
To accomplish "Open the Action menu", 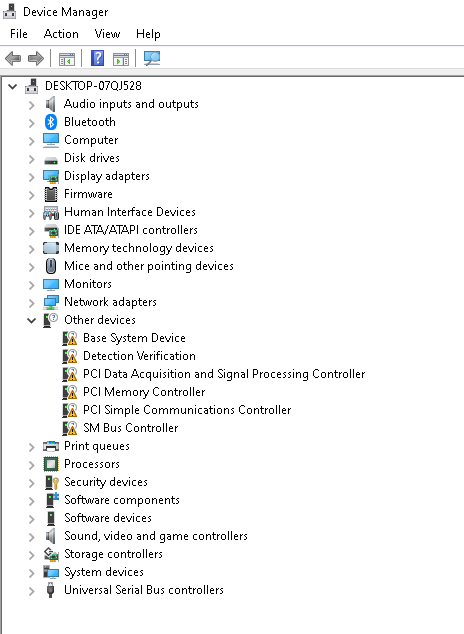I will click(x=61, y=34).
